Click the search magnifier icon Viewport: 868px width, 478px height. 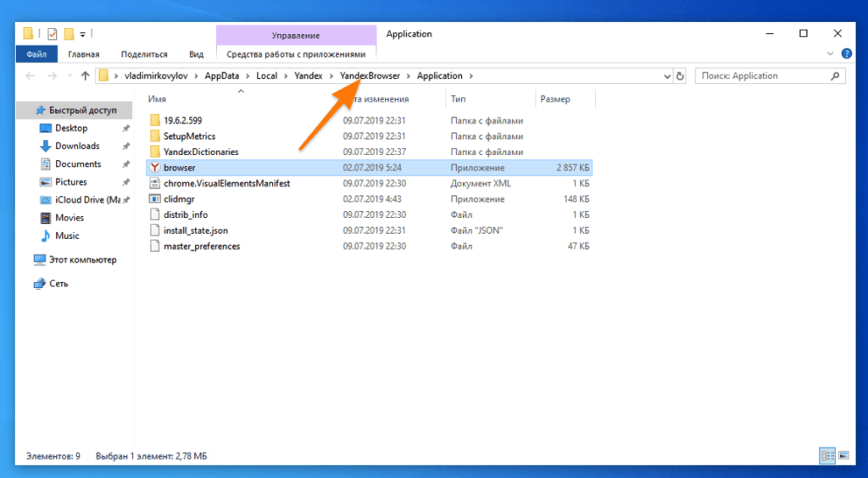coord(835,75)
